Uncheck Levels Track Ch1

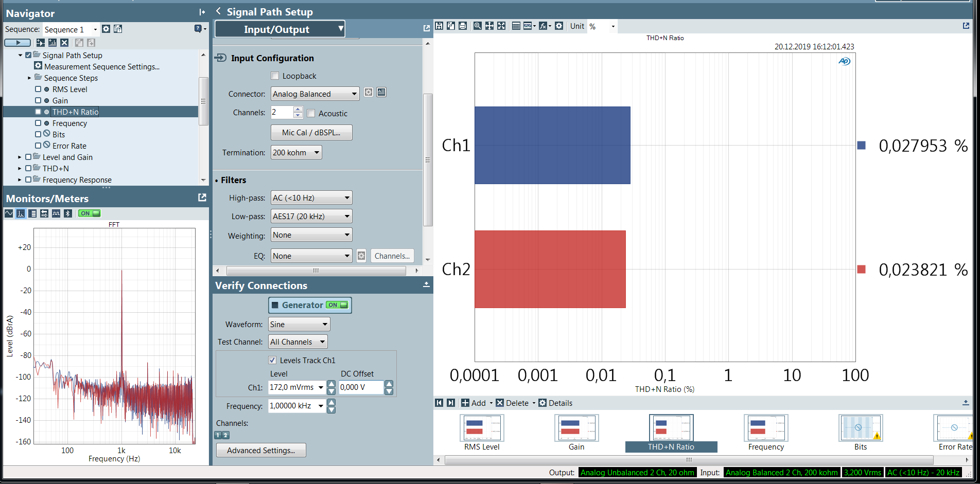click(x=272, y=360)
